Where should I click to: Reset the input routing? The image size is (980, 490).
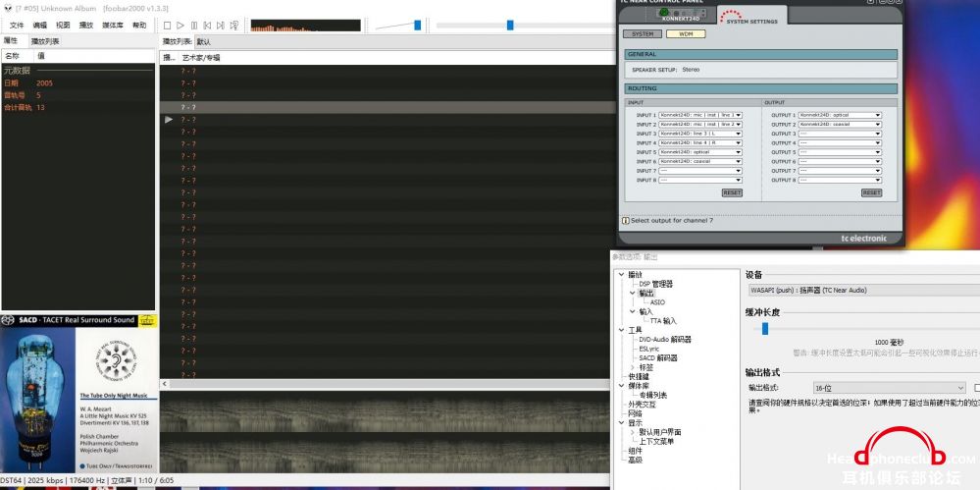click(x=732, y=192)
